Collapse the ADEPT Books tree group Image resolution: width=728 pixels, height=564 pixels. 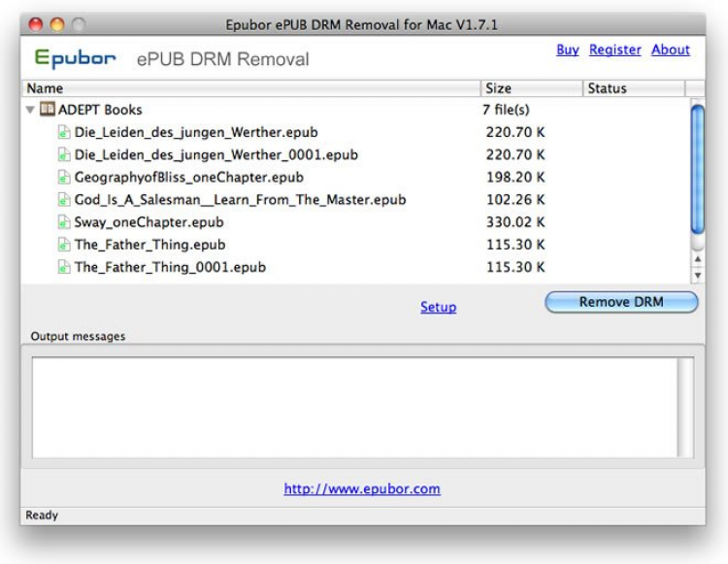click(31, 110)
